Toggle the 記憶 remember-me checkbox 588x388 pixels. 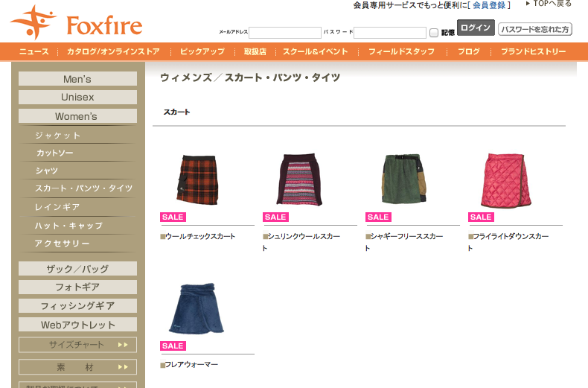(433, 33)
